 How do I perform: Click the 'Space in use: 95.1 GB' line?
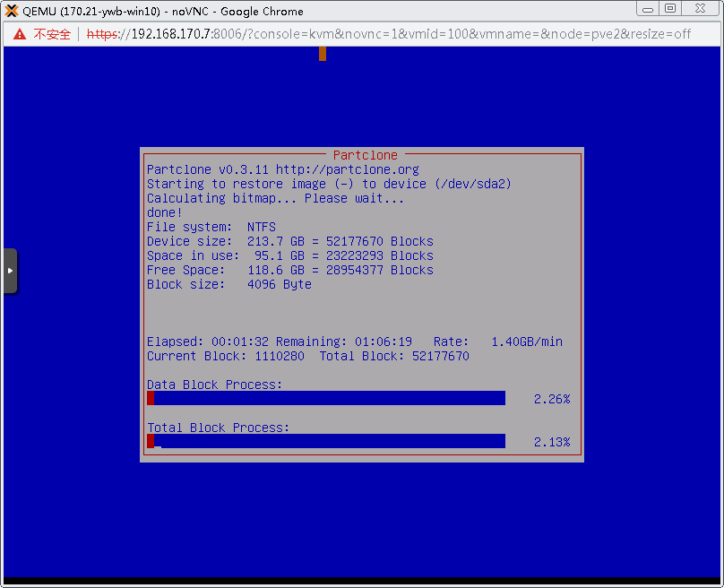290,255
